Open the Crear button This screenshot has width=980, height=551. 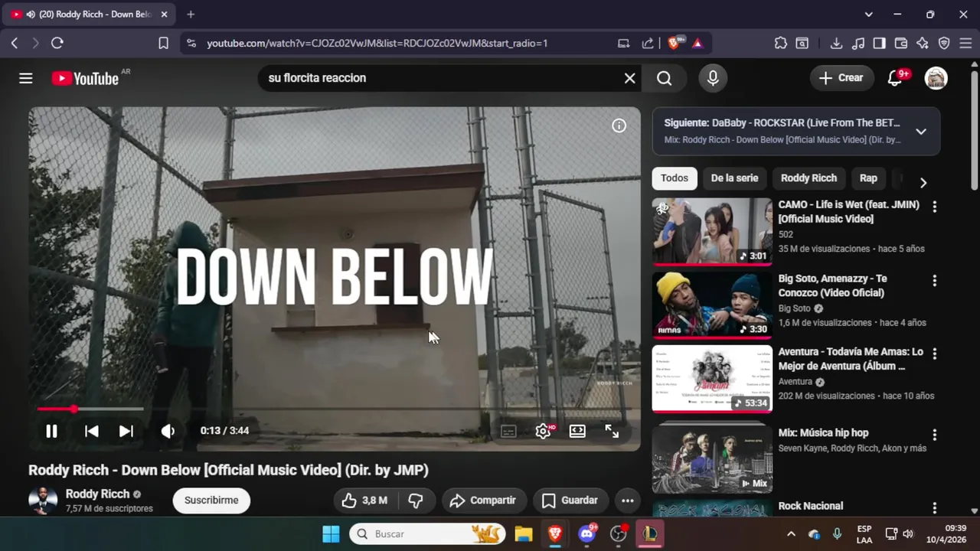tap(841, 78)
